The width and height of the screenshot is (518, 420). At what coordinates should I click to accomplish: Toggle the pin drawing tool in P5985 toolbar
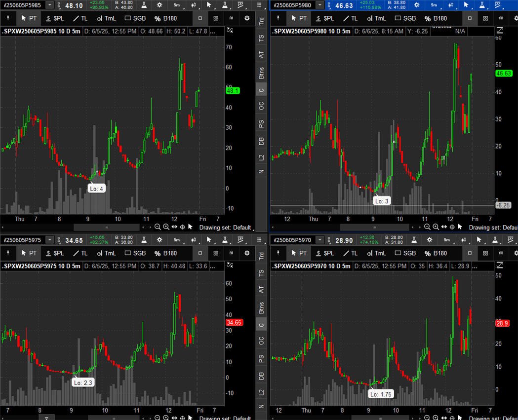pyautogui.click(x=8, y=18)
